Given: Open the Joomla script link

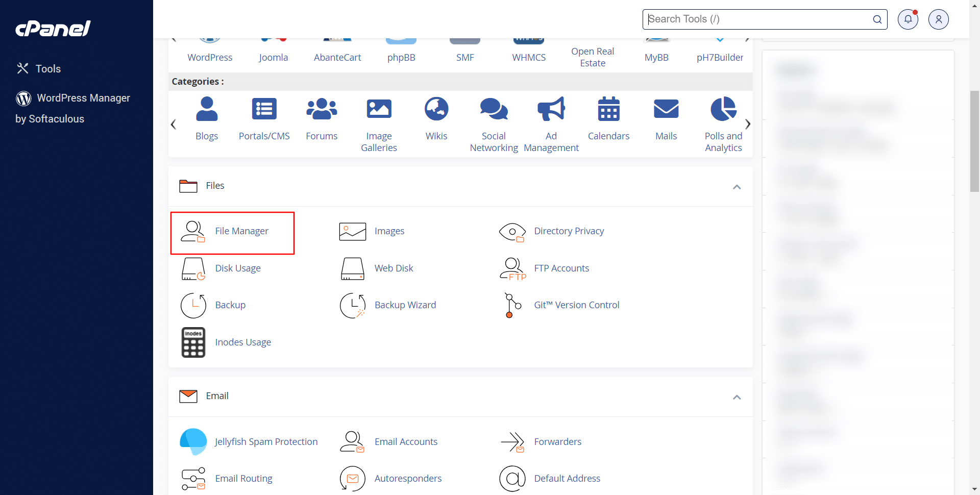Looking at the screenshot, I should tap(274, 57).
